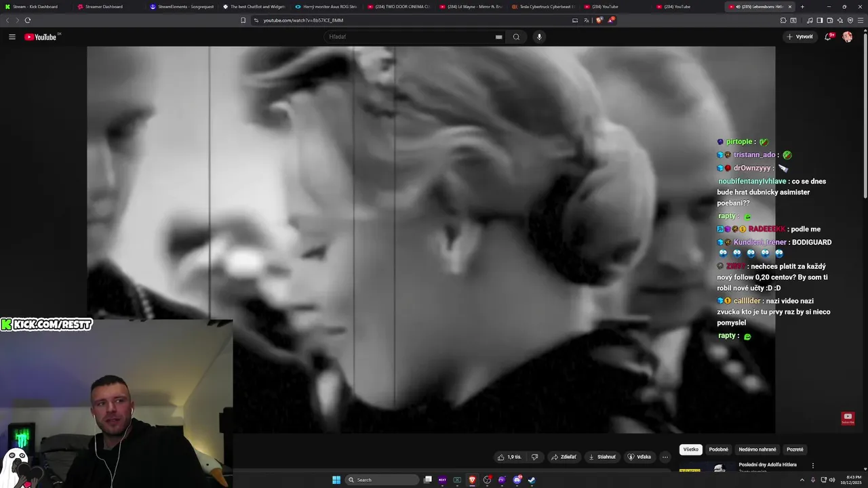The image size is (868, 488).
Task: Go to the YouTube home logo
Action: coord(41,37)
